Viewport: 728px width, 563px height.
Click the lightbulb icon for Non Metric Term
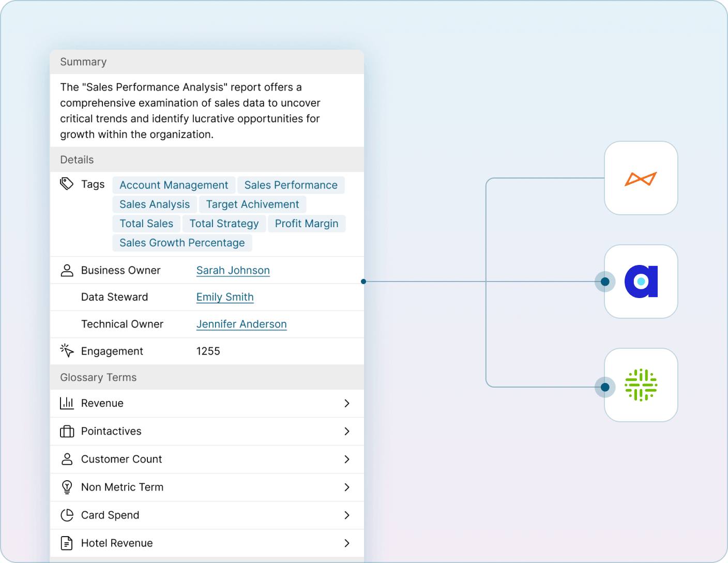point(67,487)
